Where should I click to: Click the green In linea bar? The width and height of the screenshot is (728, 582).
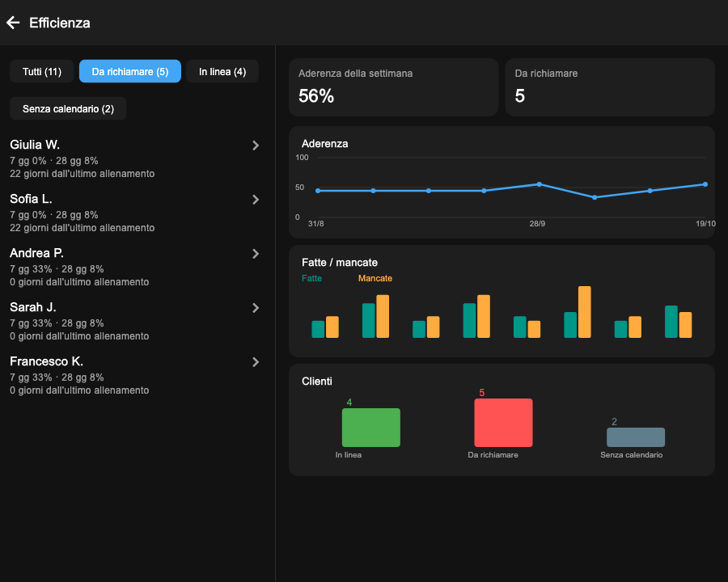[x=371, y=428]
